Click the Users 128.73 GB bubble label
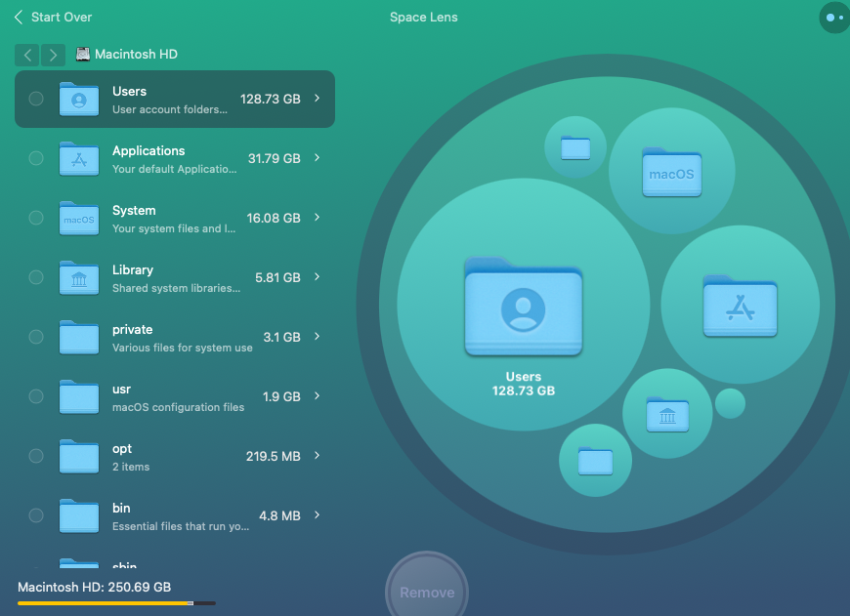 click(x=524, y=384)
